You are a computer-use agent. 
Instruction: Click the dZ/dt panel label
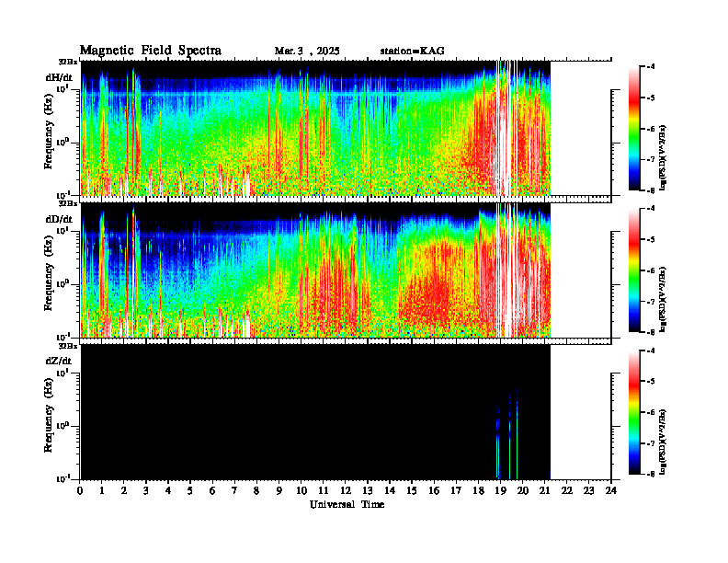point(59,361)
